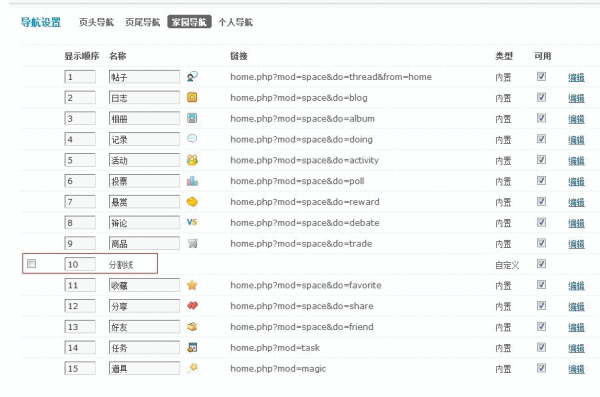
Task: Uncheck 可用 for the 记录 row
Action: [x=541, y=139]
